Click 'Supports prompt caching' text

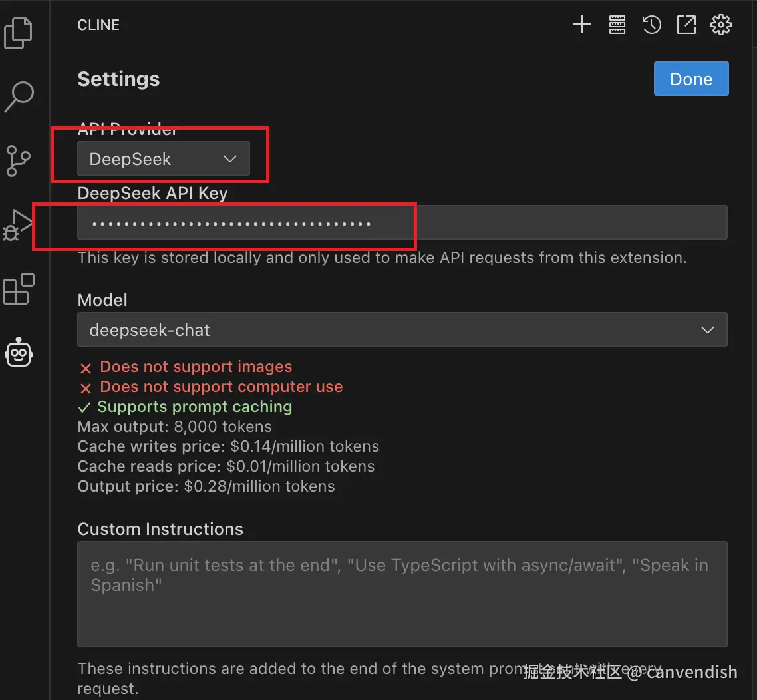[x=194, y=407]
